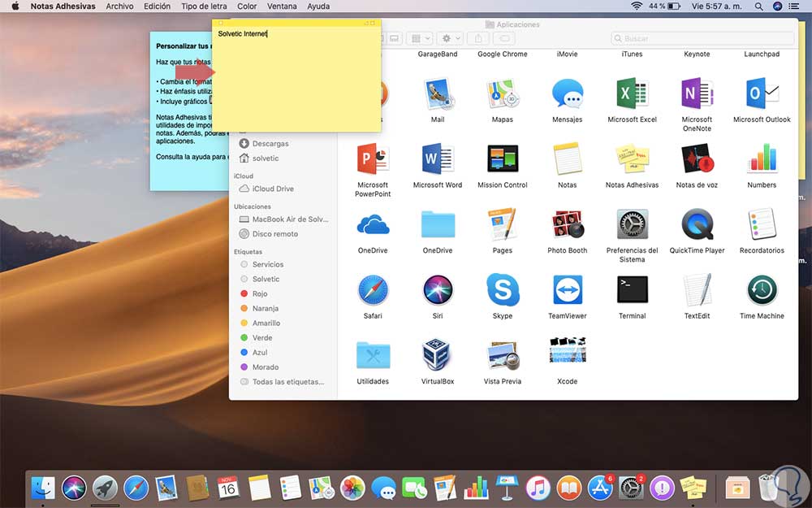
Task: Expand the Finder group-by arrangement dropdown
Action: [x=419, y=38]
